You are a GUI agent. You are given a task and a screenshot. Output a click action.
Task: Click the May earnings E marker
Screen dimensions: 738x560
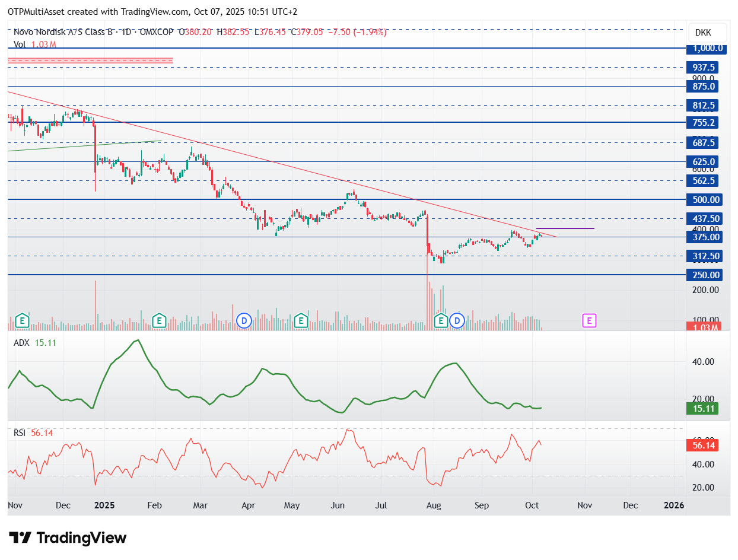pyautogui.click(x=301, y=321)
